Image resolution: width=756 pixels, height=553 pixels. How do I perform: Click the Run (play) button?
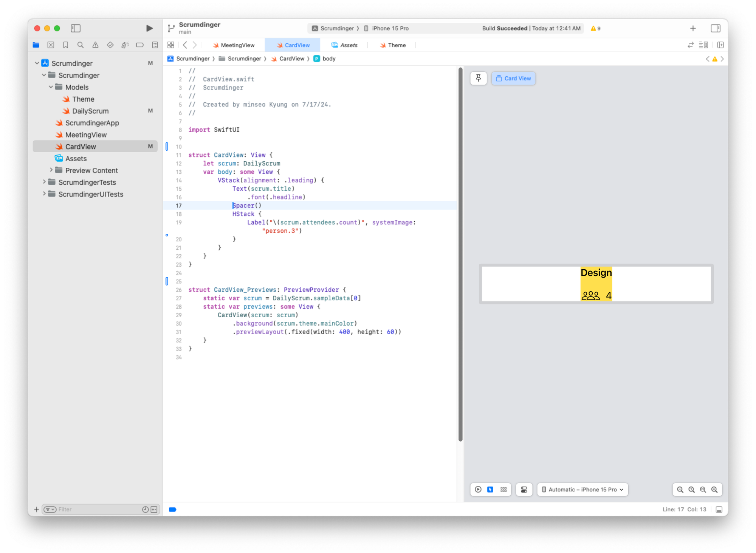click(x=149, y=28)
